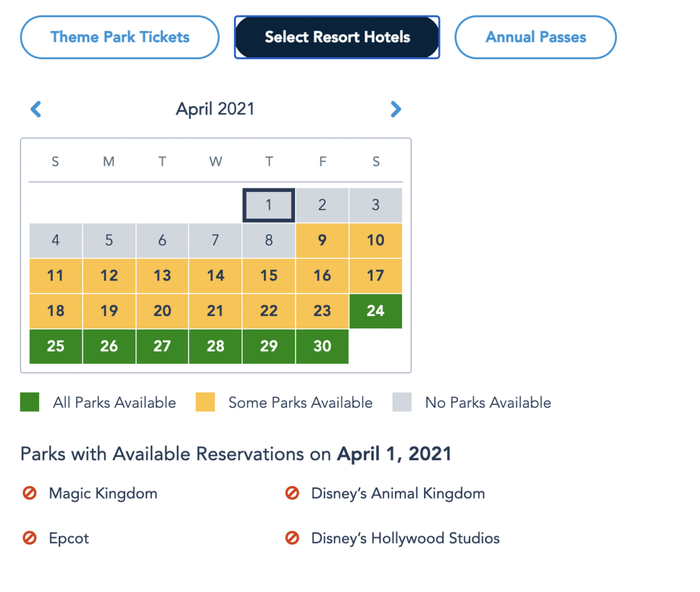The height and width of the screenshot is (592, 700).
Task: Click the gray No Parks Available swatch
Action: [x=402, y=402]
